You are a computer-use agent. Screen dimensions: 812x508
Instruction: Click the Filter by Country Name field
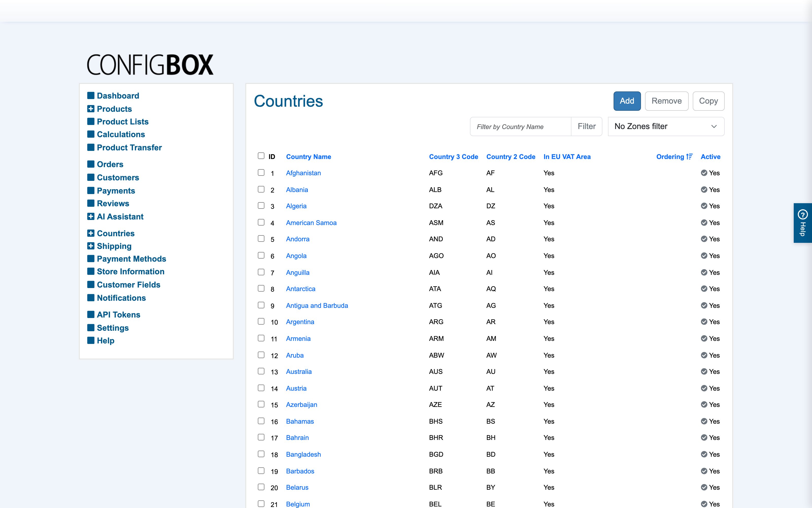(520, 126)
